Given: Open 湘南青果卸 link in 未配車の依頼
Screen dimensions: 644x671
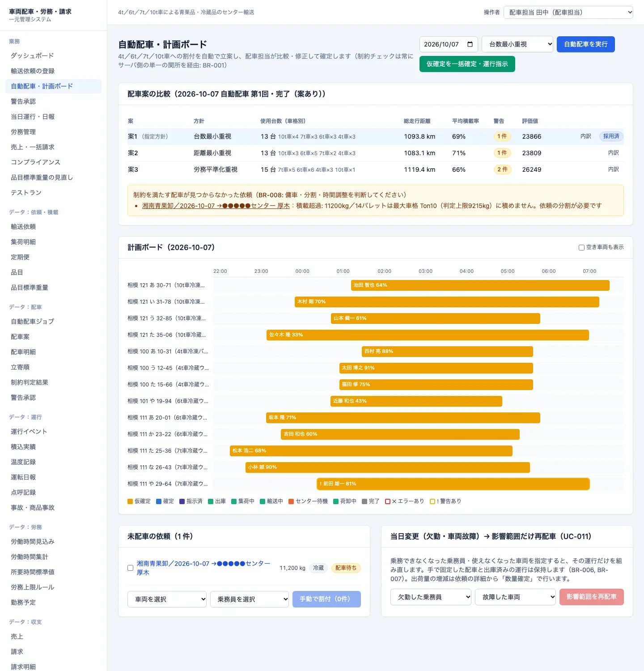Looking at the screenshot, I should (x=203, y=568).
